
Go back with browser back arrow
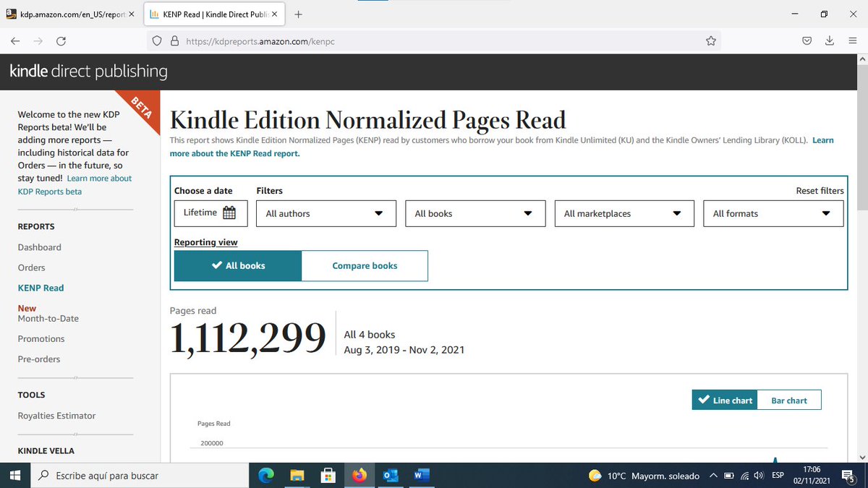point(15,41)
